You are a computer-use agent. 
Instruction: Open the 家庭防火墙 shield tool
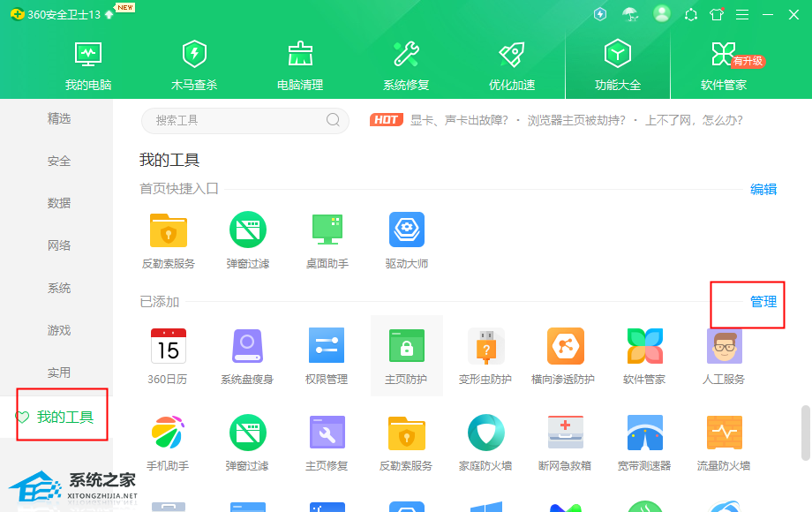(485, 433)
